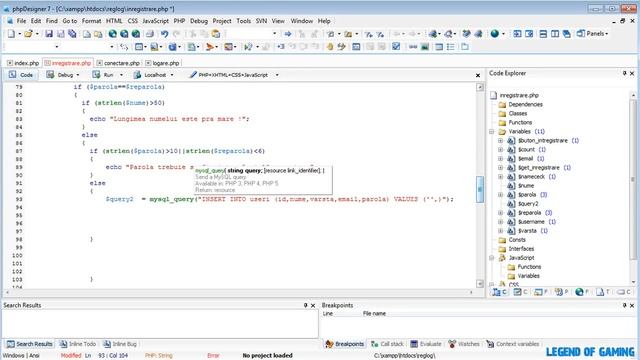Open the Watches tab
The height and width of the screenshot is (360, 640).
[464, 344]
